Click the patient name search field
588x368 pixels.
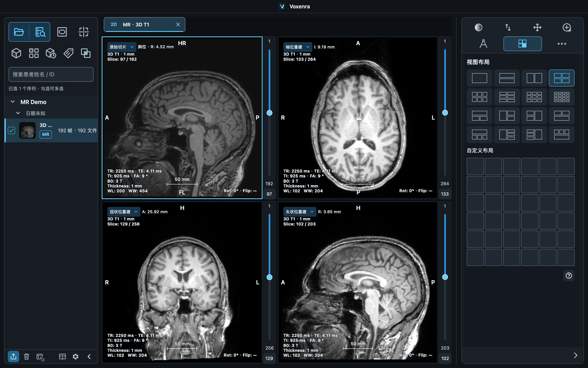(51, 74)
